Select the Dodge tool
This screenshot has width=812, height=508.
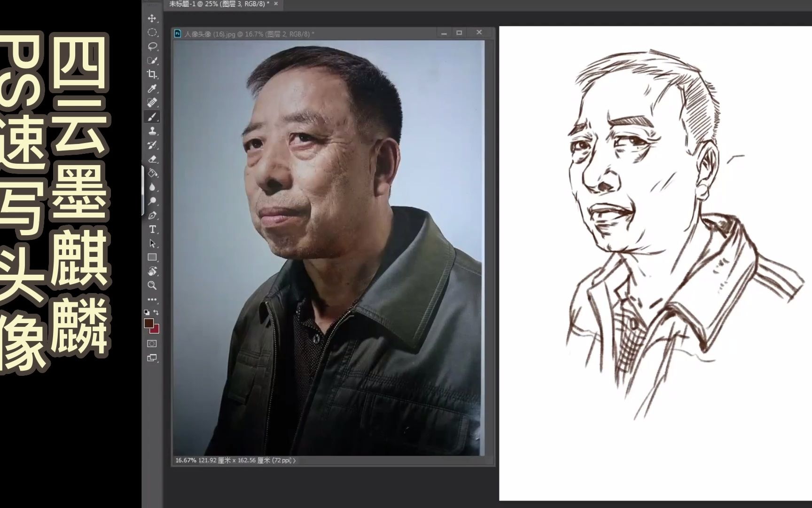pos(152,201)
